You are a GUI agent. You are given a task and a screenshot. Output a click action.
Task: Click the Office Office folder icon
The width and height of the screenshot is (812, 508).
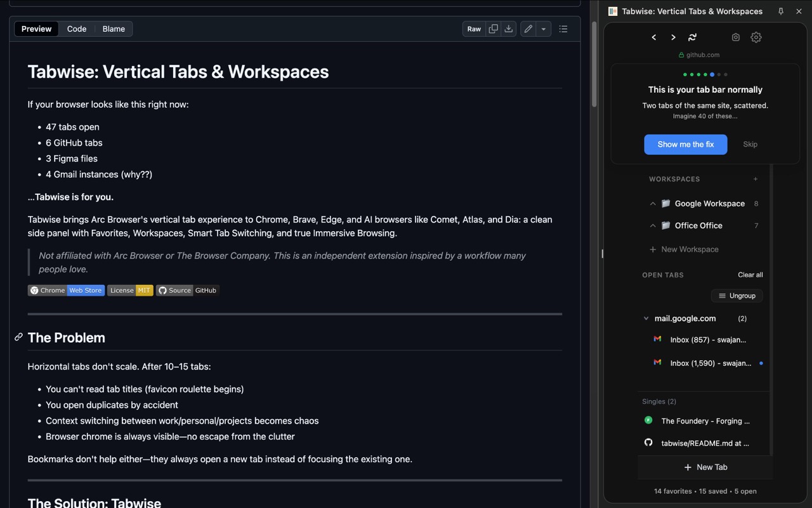tap(666, 225)
